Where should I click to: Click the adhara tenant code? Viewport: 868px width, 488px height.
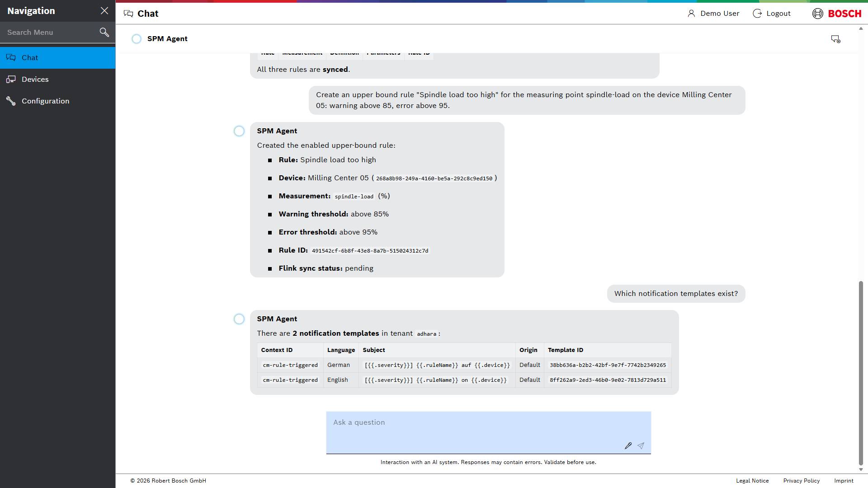(x=426, y=334)
